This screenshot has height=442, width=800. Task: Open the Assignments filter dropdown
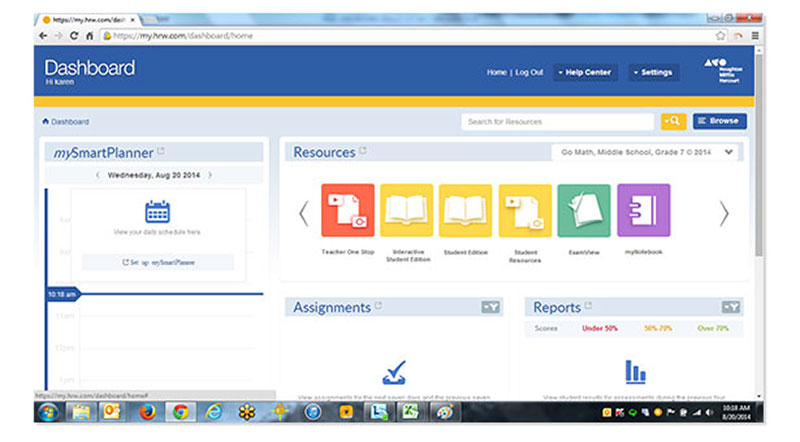(490, 307)
